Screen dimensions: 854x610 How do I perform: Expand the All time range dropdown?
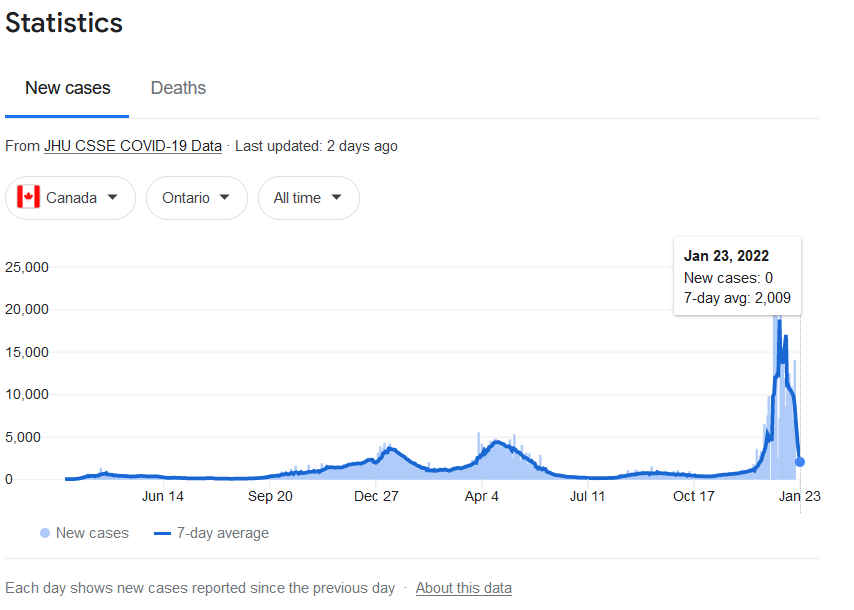(308, 198)
